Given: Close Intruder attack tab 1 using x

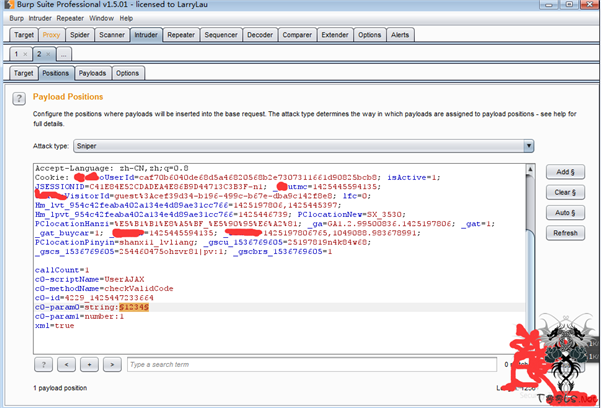Looking at the screenshot, I should pyautogui.click(x=26, y=53).
